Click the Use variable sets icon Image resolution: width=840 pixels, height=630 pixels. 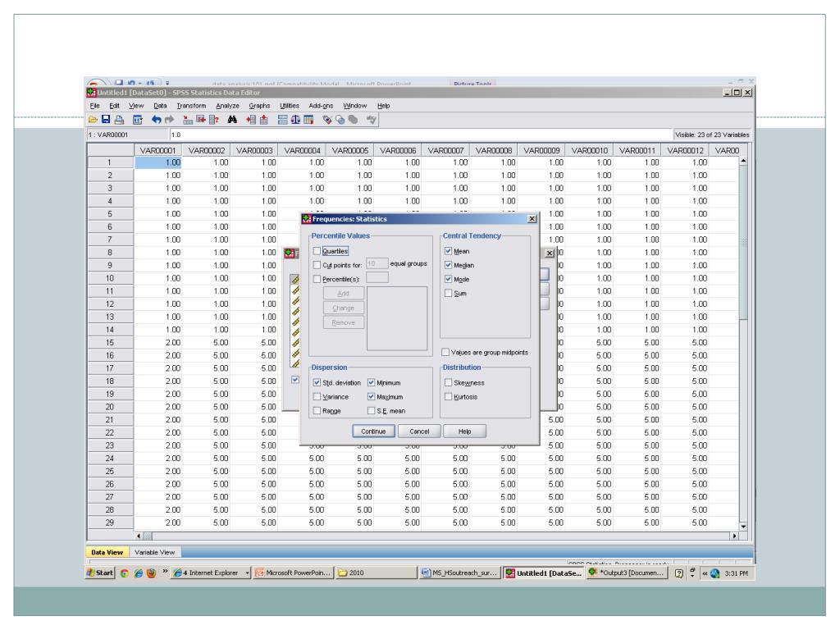pyautogui.click(x=340, y=120)
